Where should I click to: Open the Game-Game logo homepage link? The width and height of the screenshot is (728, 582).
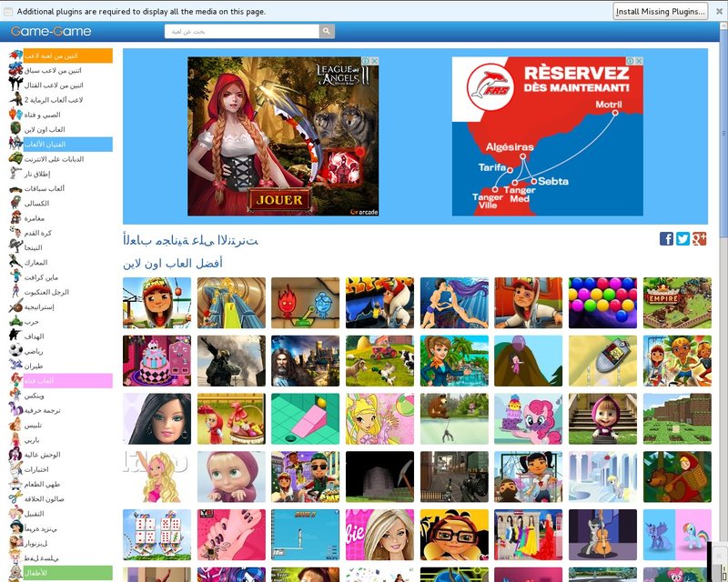(x=51, y=31)
